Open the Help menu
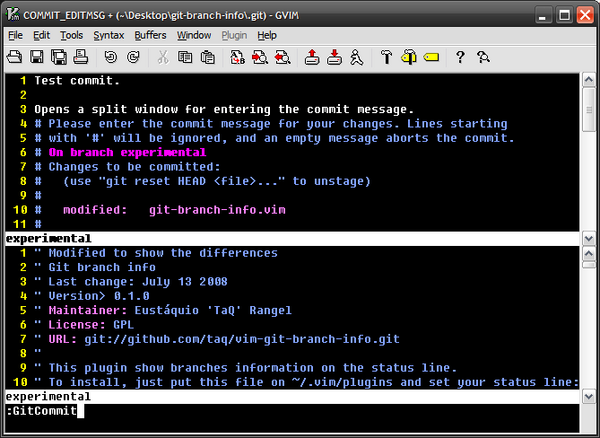600x438 pixels. pyautogui.click(x=267, y=36)
